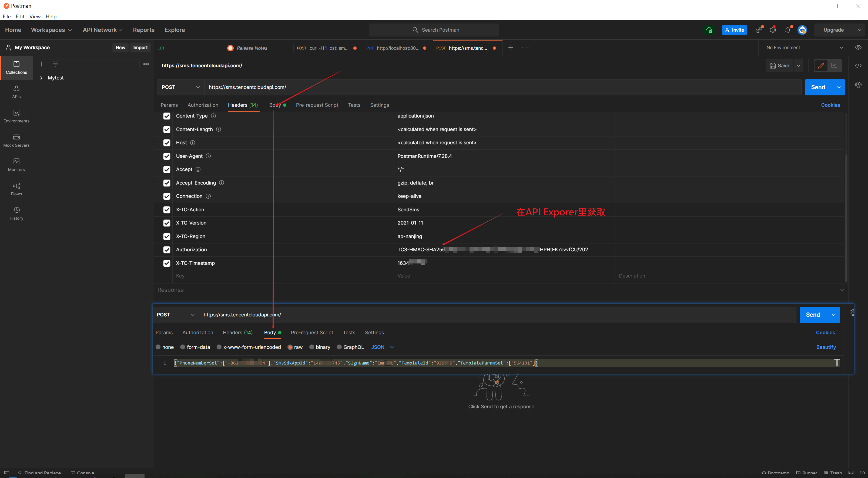Image resolution: width=868 pixels, height=478 pixels.
Task: Click the upper Send button
Action: (x=818, y=87)
